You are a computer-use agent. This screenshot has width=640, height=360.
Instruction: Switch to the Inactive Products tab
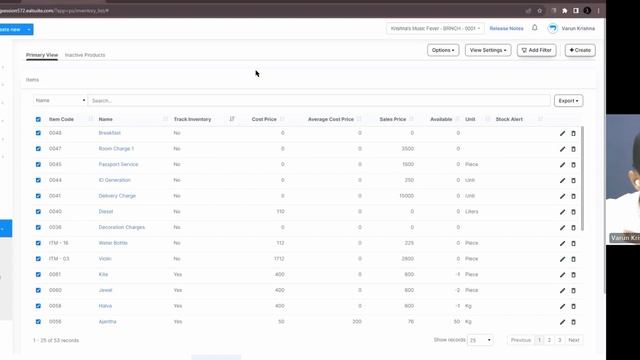[85, 55]
